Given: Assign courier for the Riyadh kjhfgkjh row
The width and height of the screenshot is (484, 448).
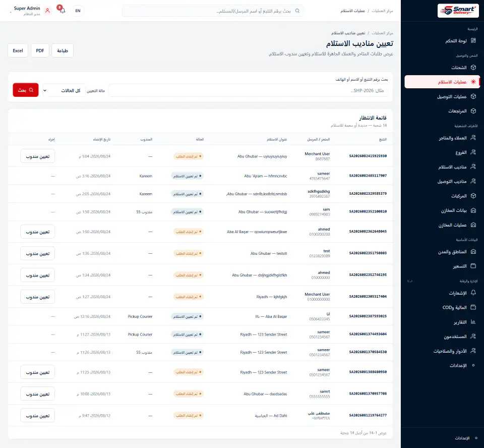Looking at the screenshot, I should [38, 297].
